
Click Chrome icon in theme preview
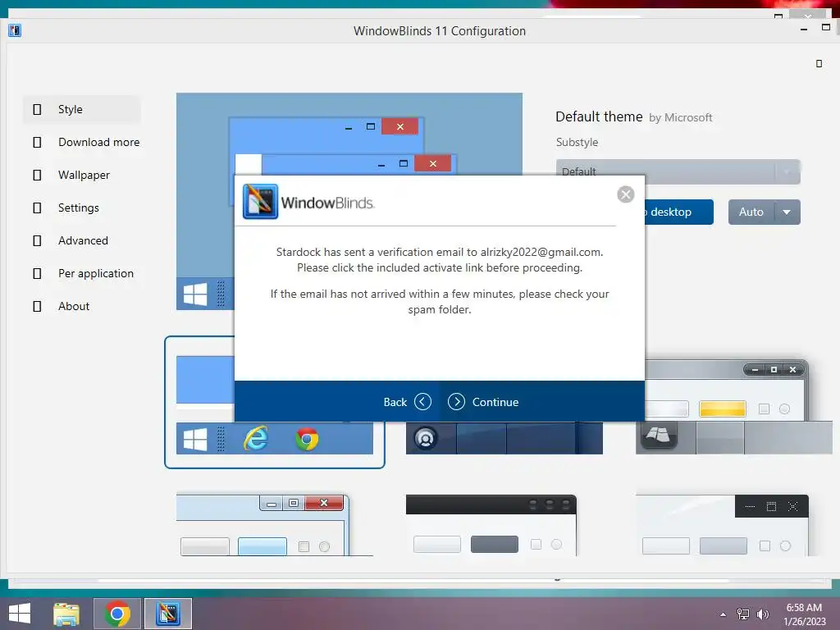click(307, 439)
